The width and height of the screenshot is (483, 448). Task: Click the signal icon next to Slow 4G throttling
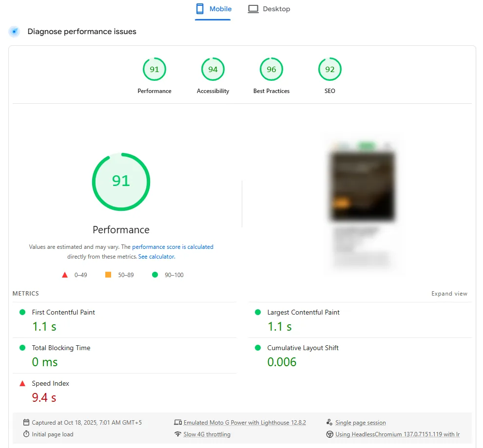click(179, 434)
